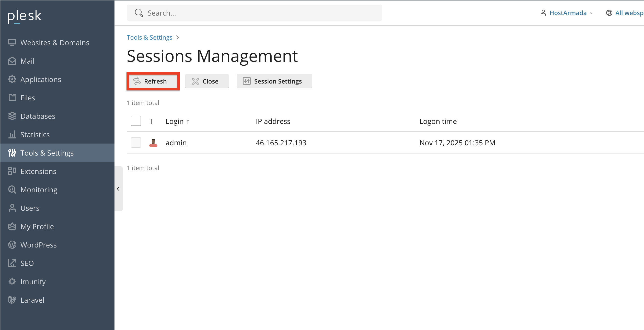
Task: Collapse the sidebar with the arrow handle
Action: point(118,189)
